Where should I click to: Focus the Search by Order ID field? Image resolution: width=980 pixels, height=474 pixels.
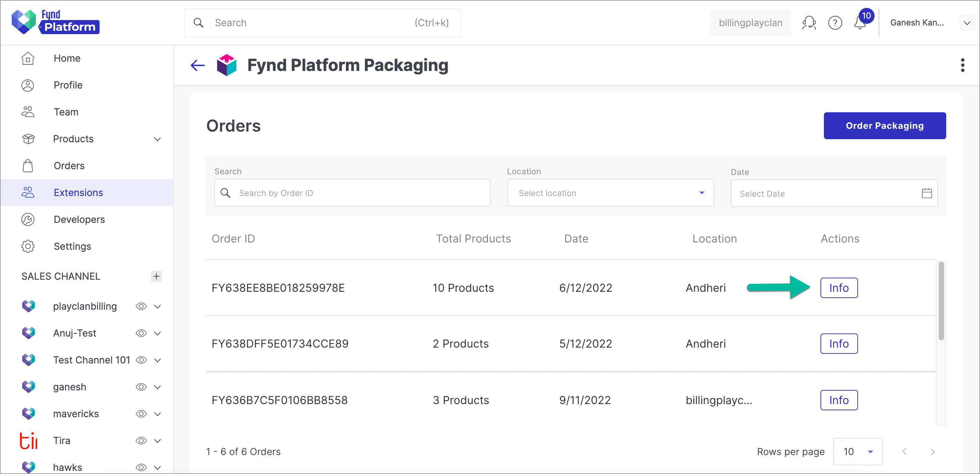(352, 193)
